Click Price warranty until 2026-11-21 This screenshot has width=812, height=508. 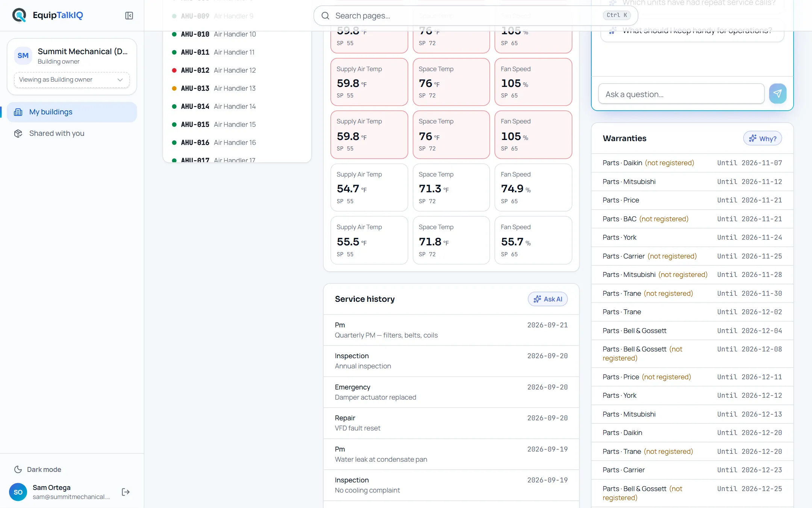(692, 200)
